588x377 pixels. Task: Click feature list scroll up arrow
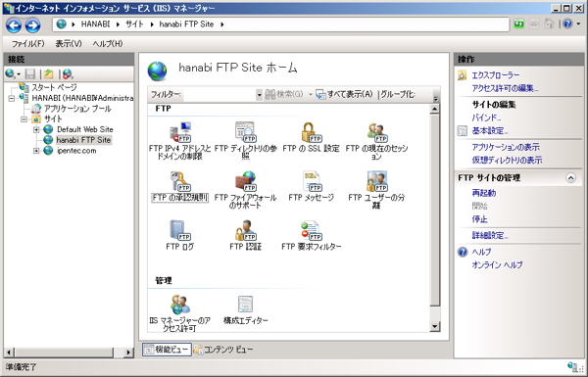coord(434,109)
